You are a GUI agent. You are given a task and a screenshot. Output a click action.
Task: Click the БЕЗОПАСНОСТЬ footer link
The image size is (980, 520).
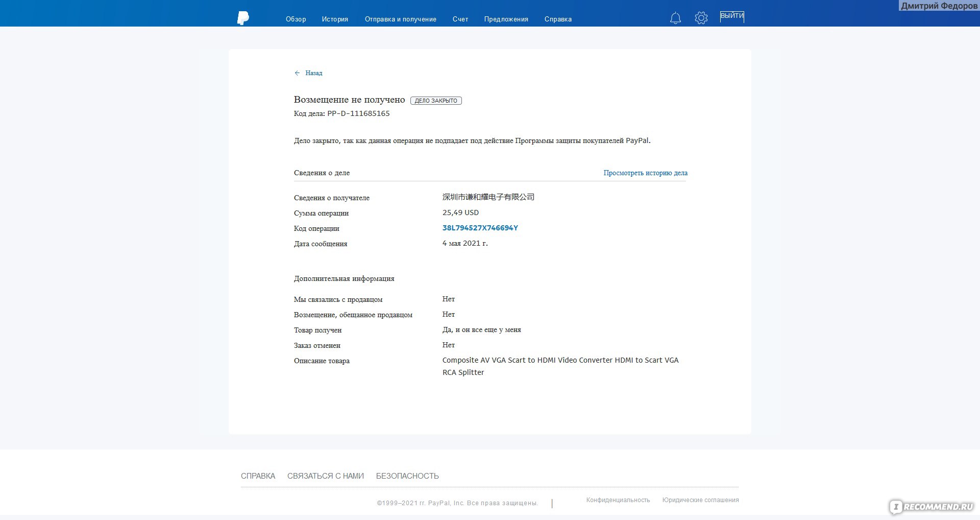(407, 476)
